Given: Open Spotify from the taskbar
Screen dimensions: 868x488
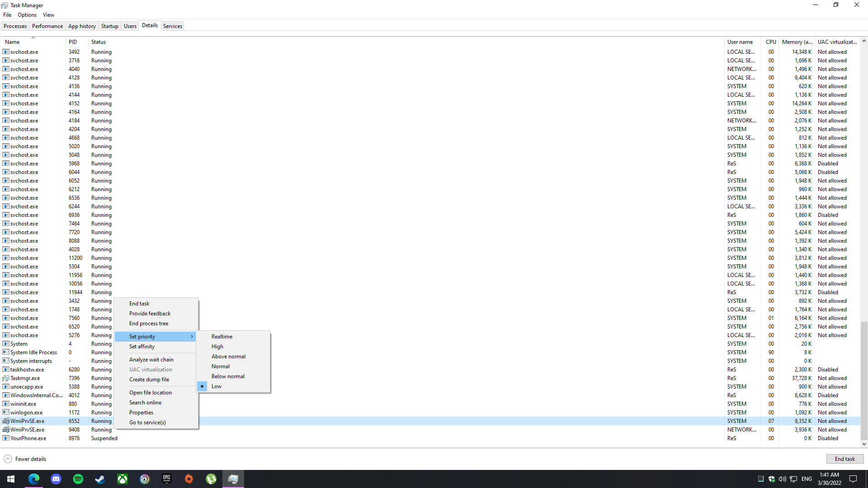Looking at the screenshot, I should click(78, 479).
